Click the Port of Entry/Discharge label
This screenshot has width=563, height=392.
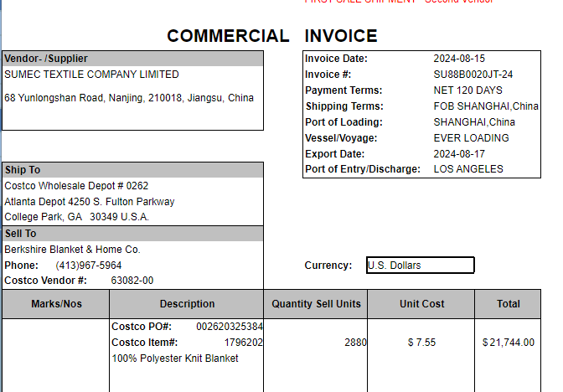363,169
